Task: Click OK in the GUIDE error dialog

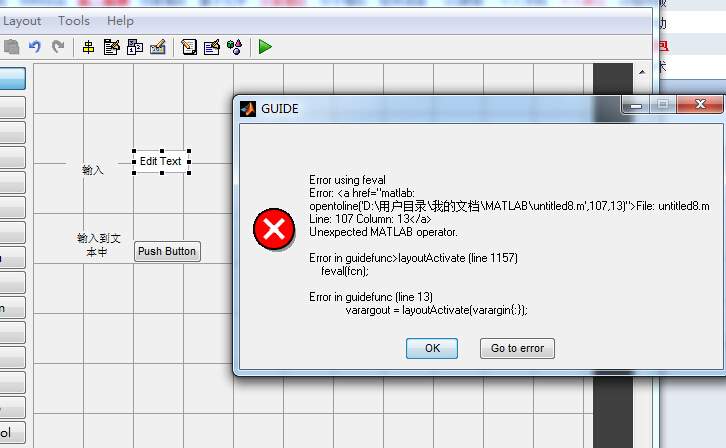Action: click(432, 348)
